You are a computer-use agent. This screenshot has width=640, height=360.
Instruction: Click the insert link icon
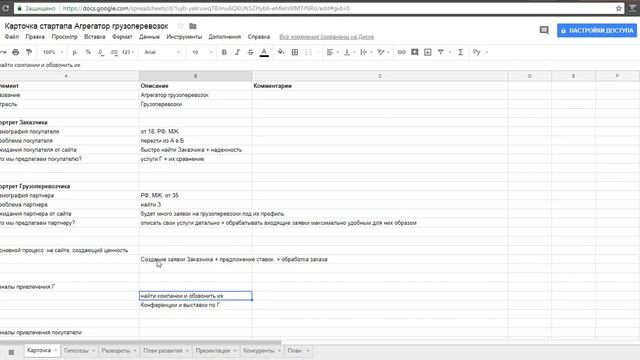click(402, 52)
